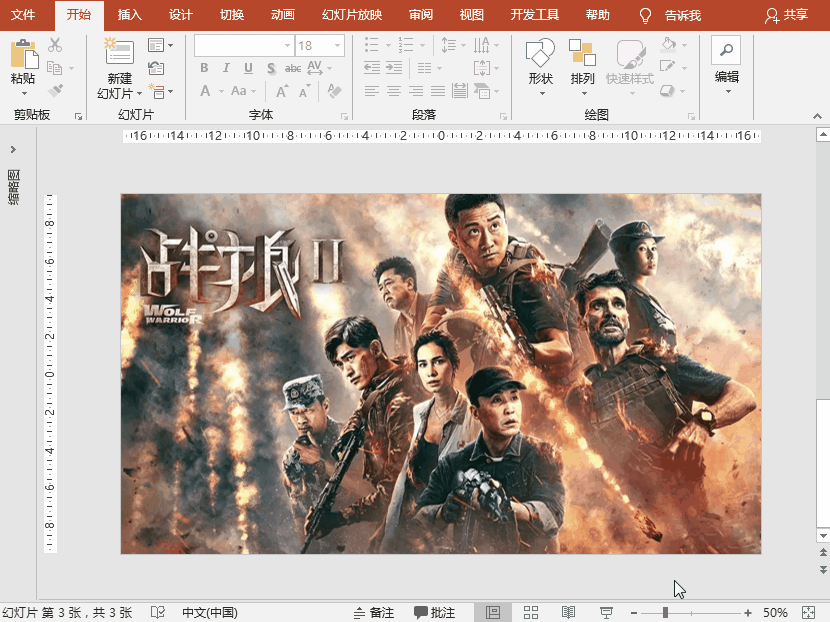Click the Increase indent icon

[394, 68]
